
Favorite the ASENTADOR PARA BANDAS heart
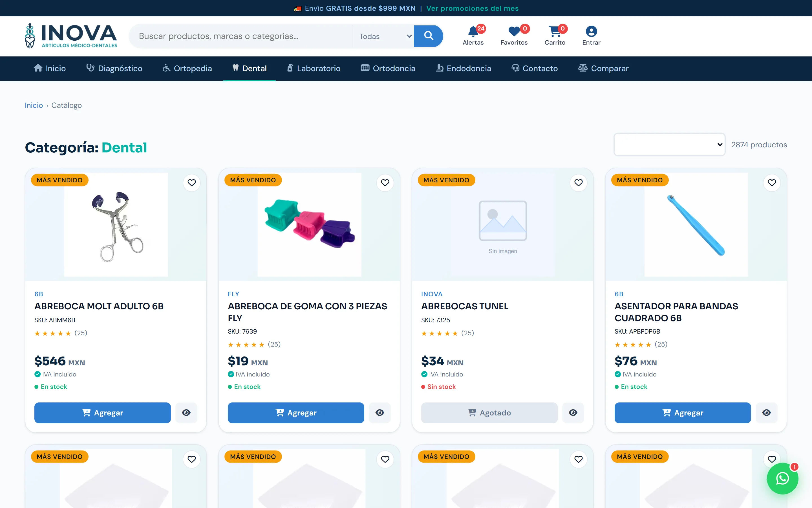coord(772,183)
